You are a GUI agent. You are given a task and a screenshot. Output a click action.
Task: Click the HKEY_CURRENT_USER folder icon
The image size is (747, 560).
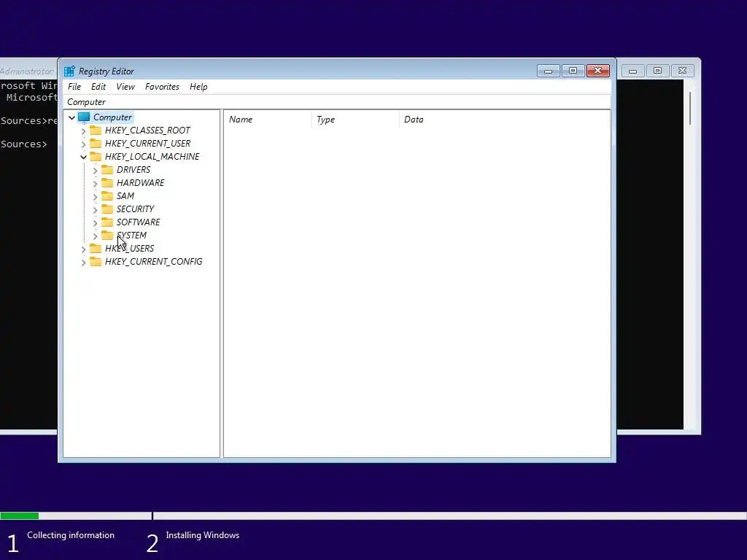tap(96, 144)
